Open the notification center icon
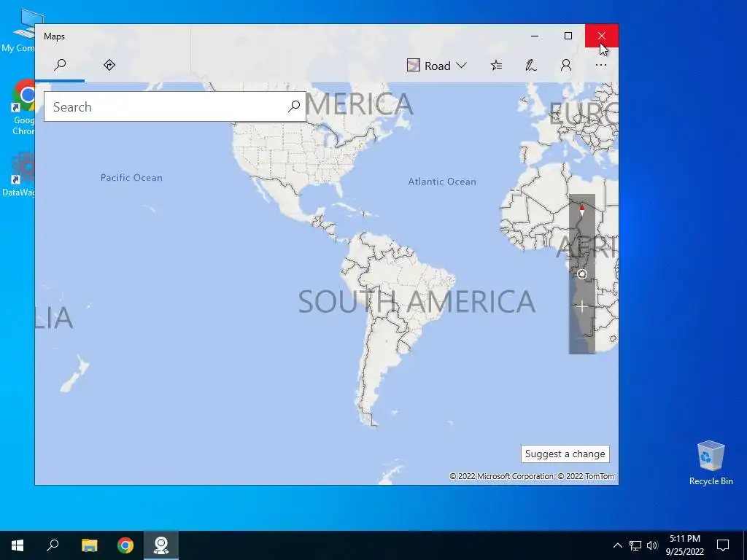Viewport: 747px width, 560px height. click(x=723, y=545)
